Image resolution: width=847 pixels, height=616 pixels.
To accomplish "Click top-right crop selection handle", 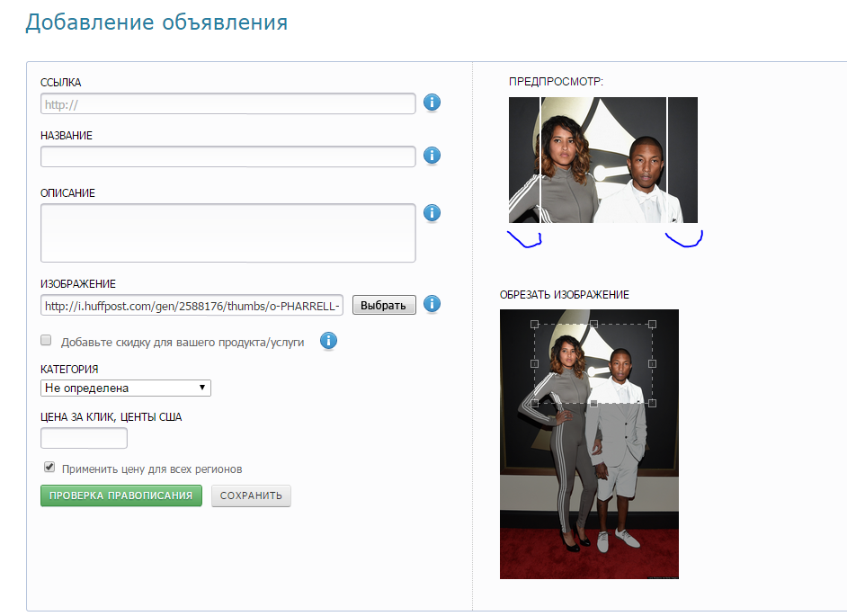I will (652, 325).
